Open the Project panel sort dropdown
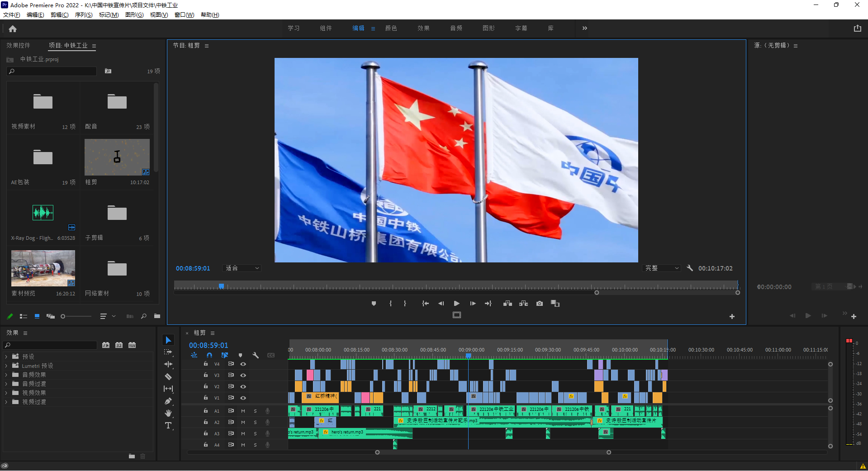The height and width of the screenshot is (471, 868). [x=107, y=316]
